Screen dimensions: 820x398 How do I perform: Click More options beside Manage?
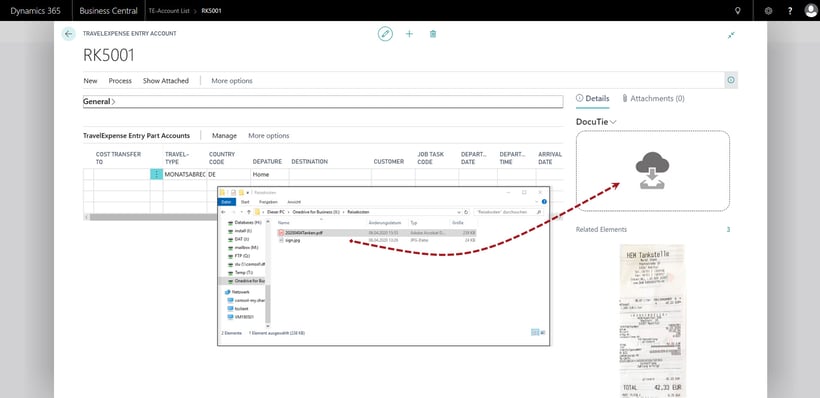(x=269, y=135)
